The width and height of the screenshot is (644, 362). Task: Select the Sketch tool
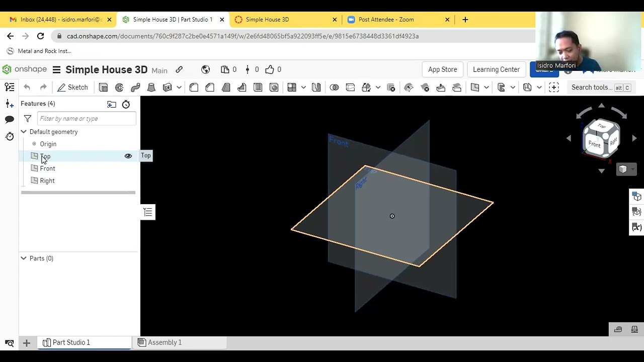click(72, 87)
